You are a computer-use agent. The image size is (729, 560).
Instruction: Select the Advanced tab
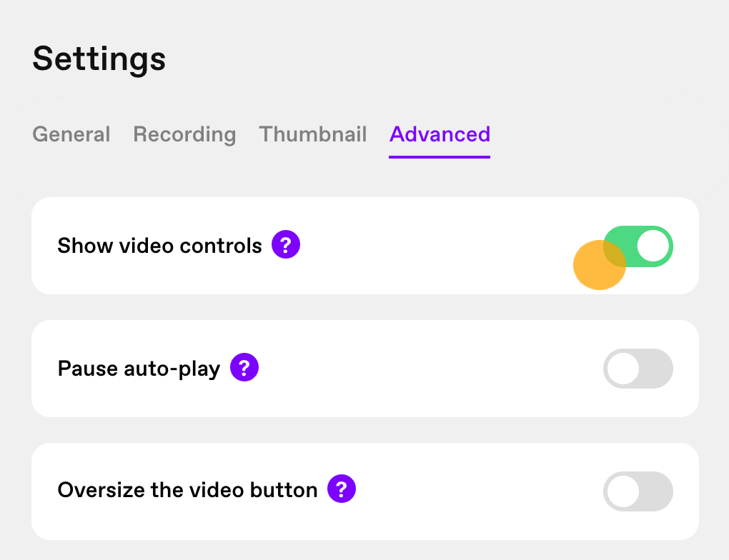(440, 134)
